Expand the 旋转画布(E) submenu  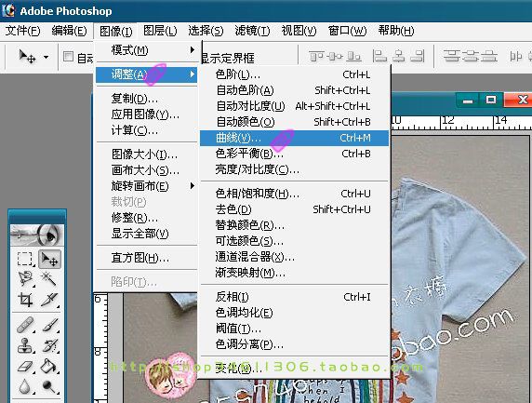click(147, 186)
